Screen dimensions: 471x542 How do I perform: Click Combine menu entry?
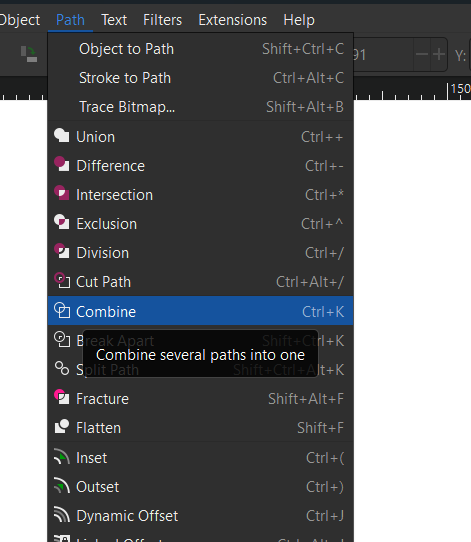(200, 311)
